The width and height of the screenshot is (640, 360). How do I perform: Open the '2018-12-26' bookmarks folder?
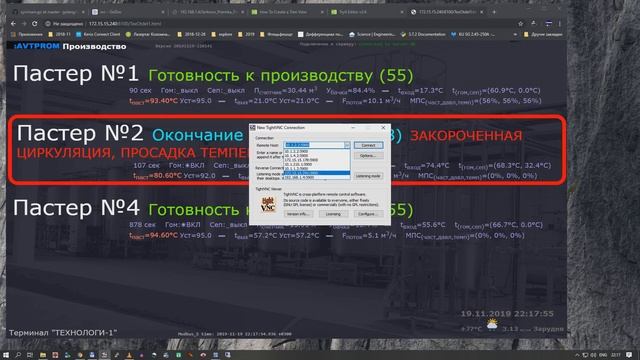(x=191, y=35)
